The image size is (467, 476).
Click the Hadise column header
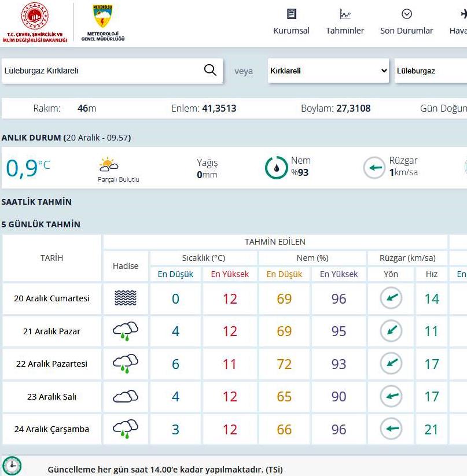click(126, 266)
